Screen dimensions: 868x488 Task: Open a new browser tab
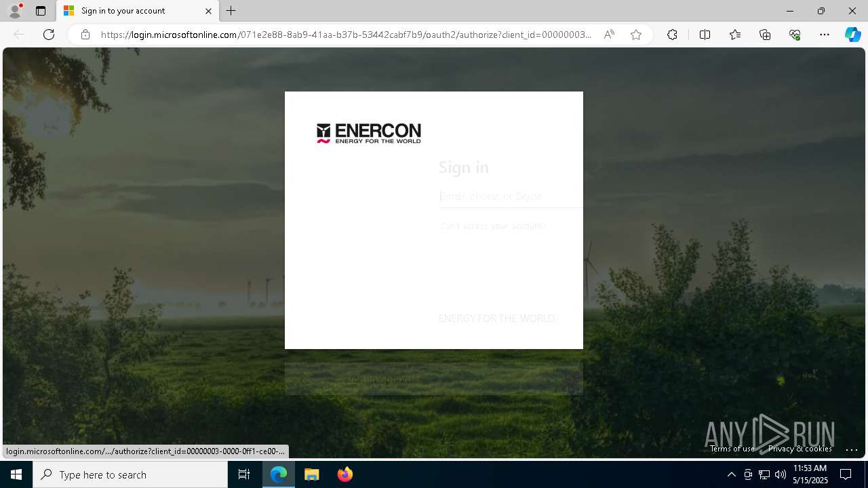click(x=231, y=11)
